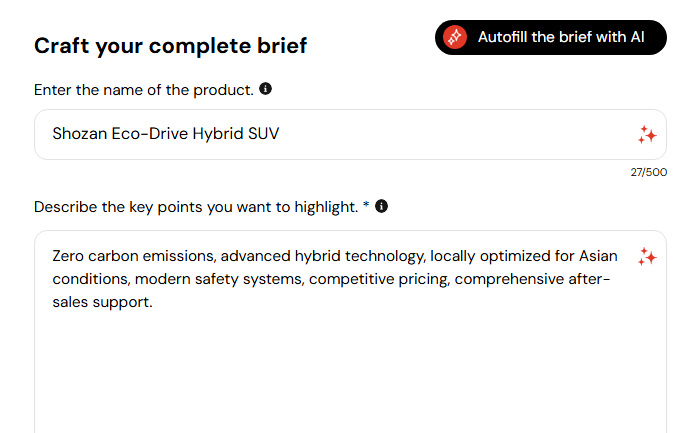698x433 pixels.
Task: Open the info icon next to key points label
Action: [x=381, y=206]
